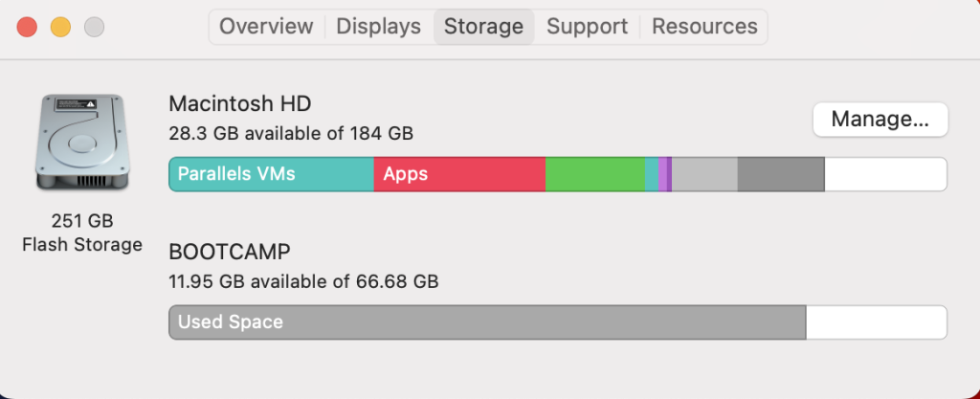This screenshot has width=980, height=399.
Task: Click the BOOTCAMP Used Space bar
Action: click(x=487, y=322)
